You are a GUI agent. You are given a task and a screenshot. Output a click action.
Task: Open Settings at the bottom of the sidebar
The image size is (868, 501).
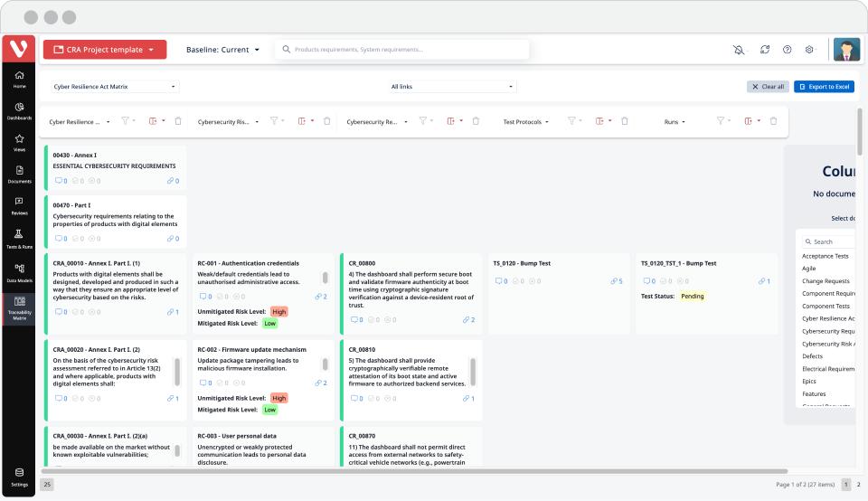click(x=19, y=477)
